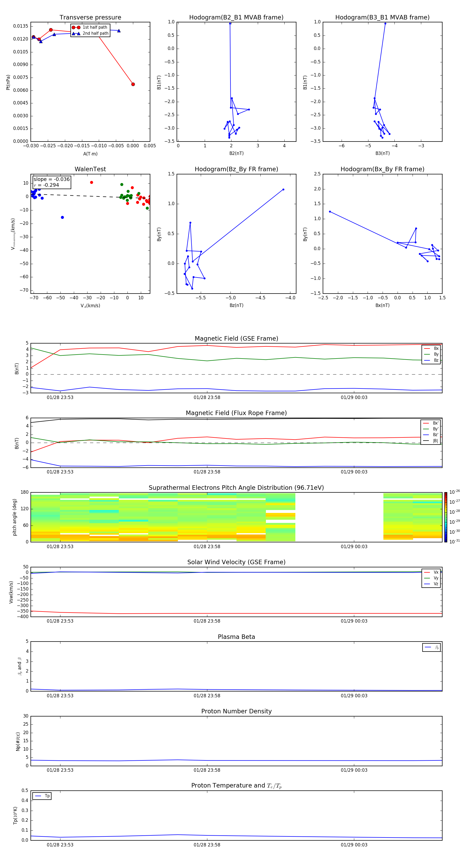
Task: Click the 'V_A(km/s)' x-axis label
Action: click(90, 306)
